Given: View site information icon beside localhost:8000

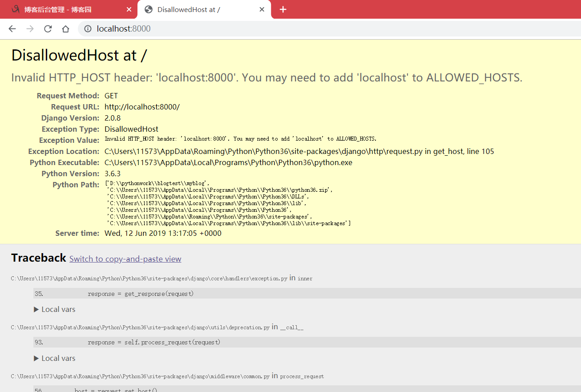Looking at the screenshot, I should pos(88,29).
